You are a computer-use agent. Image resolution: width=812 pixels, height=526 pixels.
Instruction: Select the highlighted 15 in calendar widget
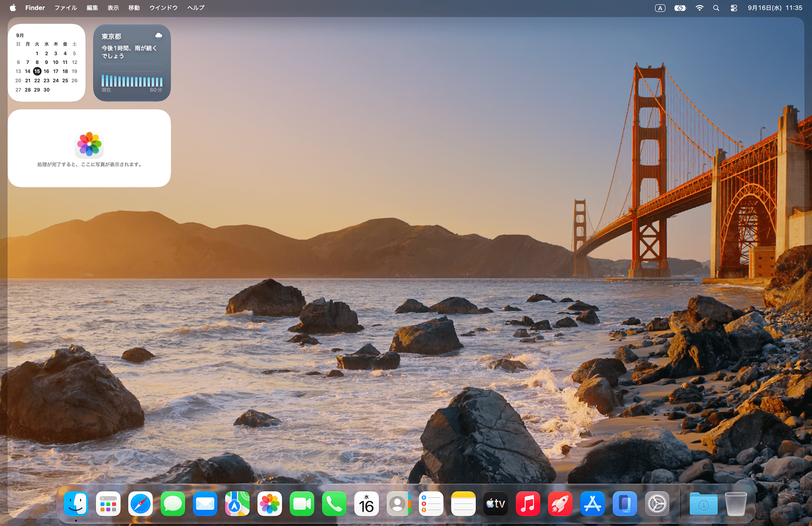tap(37, 72)
